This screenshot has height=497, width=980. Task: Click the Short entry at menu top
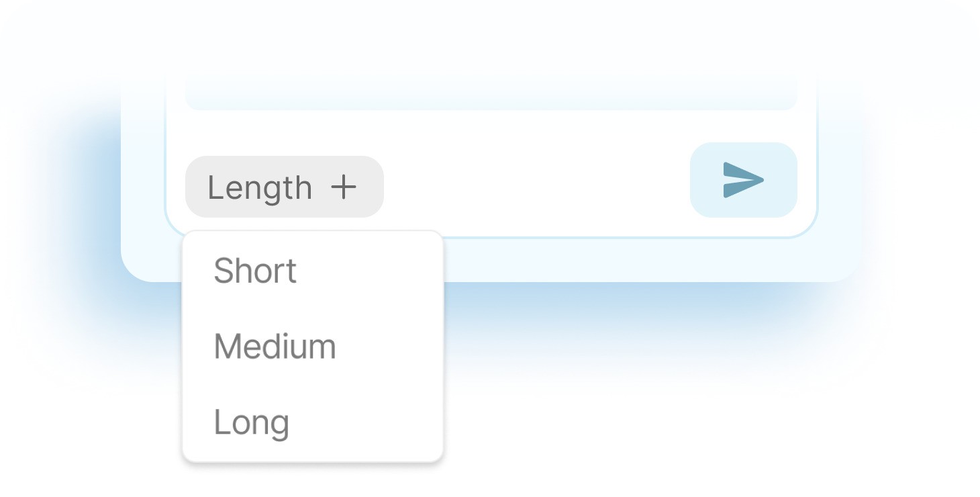(x=255, y=271)
